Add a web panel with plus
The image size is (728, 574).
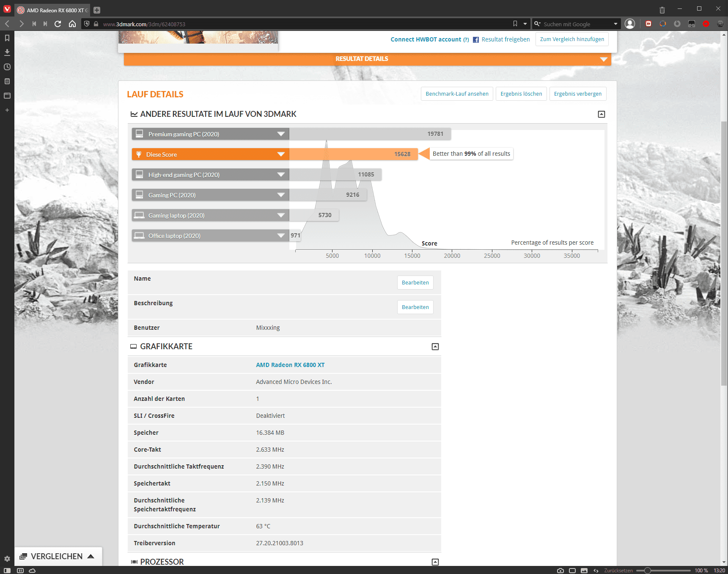pos(7,110)
